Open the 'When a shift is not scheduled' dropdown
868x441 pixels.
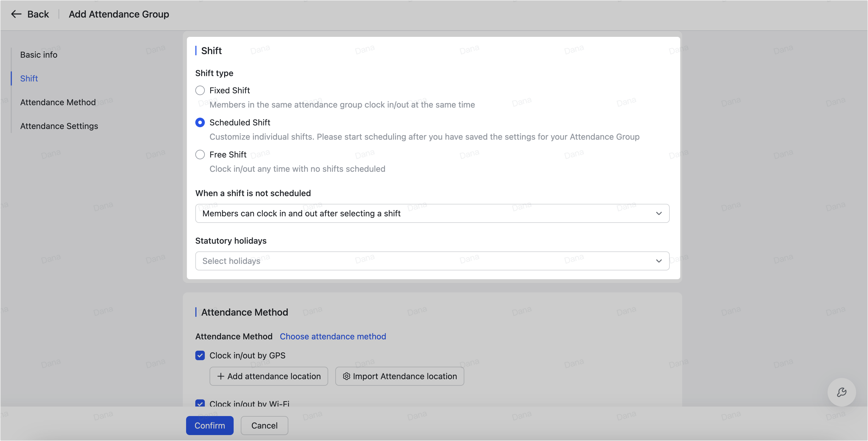(432, 213)
